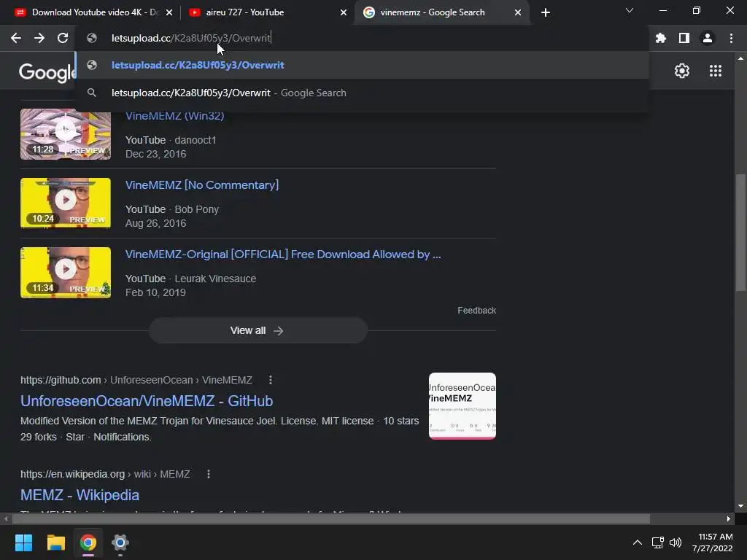The width and height of the screenshot is (747, 560).
Task: Switch to aireu 727 YouTube tab
Action: [x=268, y=12]
